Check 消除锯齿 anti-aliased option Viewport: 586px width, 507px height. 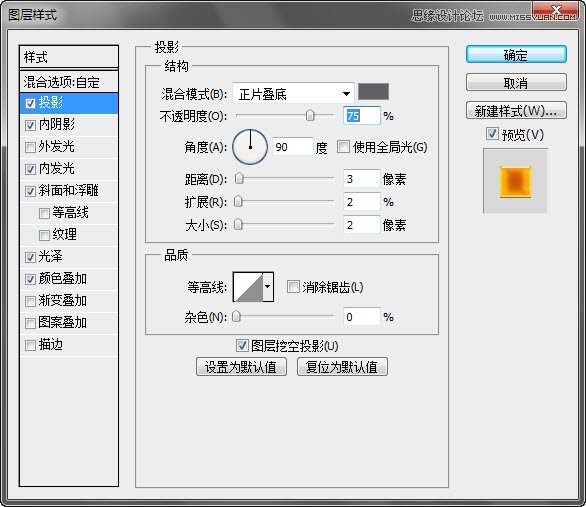pyautogui.click(x=293, y=287)
